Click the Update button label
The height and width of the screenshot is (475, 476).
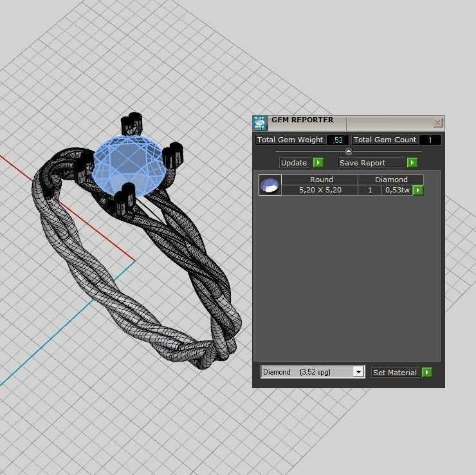(294, 163)
